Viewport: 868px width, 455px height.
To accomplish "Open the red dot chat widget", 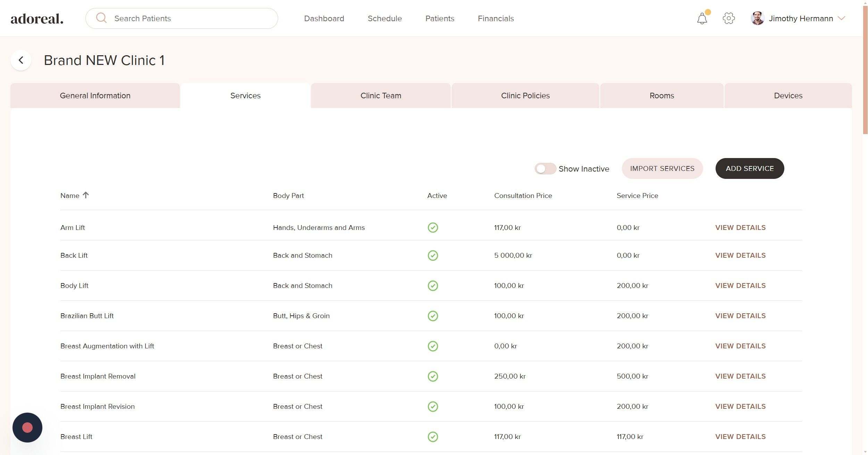I will click(27, 427).
